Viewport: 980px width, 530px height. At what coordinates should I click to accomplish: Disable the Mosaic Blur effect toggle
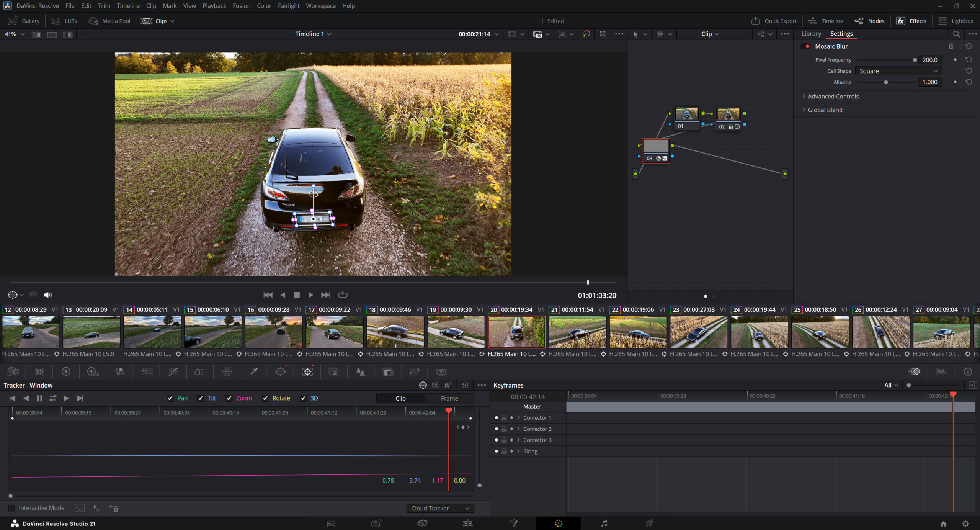point(806,46)
